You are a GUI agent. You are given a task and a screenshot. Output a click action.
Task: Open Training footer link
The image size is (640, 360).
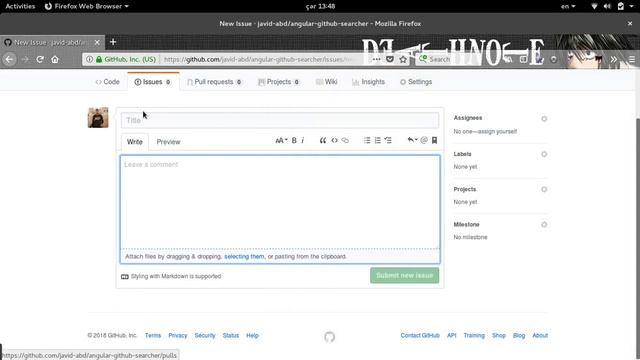point(474,336)
